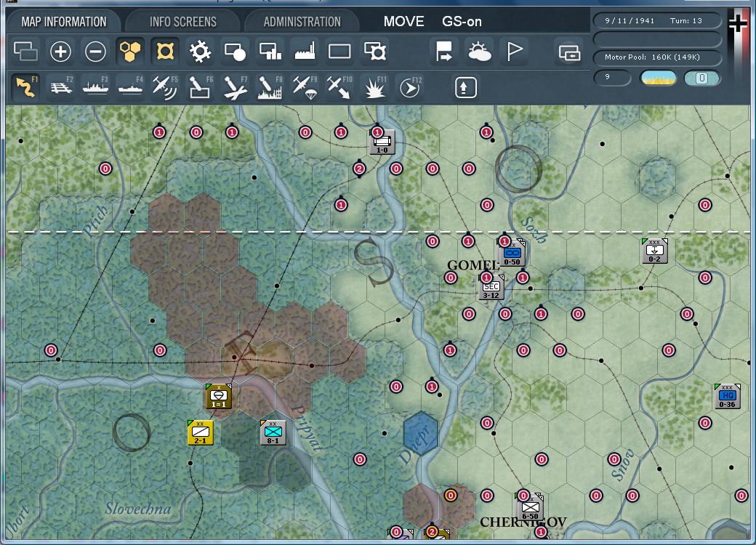Select the SEC 3-12 unit near Gomel
This screenshot has width=756, height=545.
pos(491,287)
